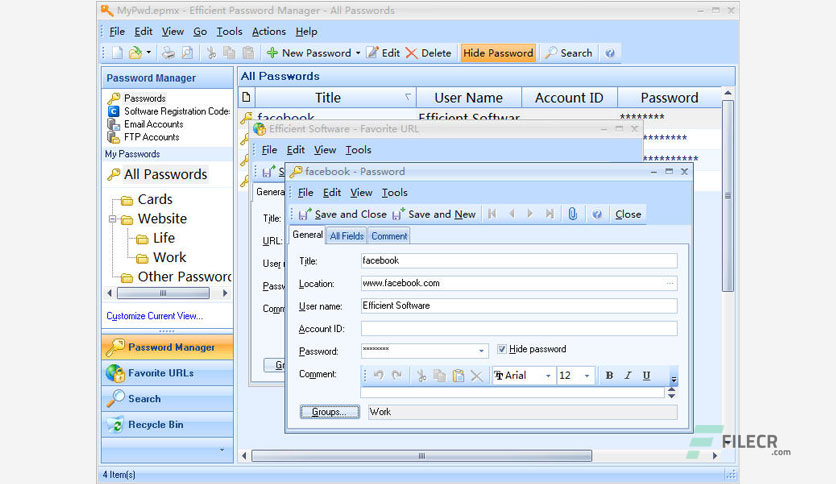Click the Help icon in main toolbar
The image size is (836, 484).
pyautogui.click(x=610, y=53)
